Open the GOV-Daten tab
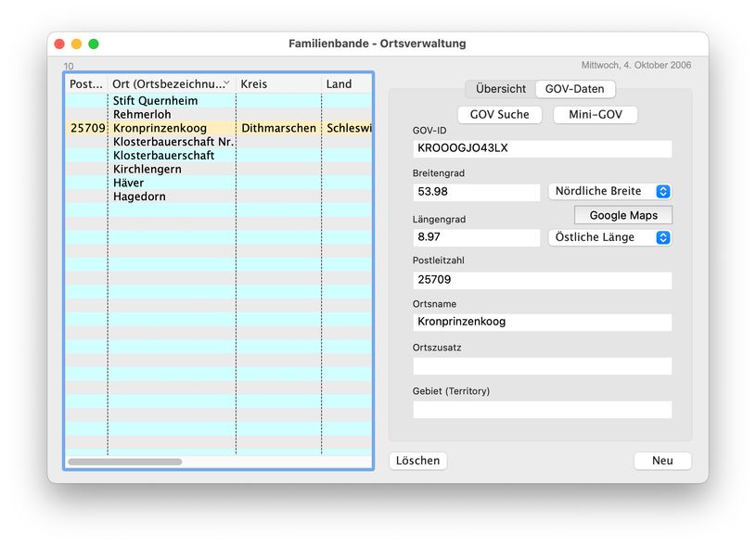Image resolution: width=756 pixels, height=546 pixels. pos(574,89)
